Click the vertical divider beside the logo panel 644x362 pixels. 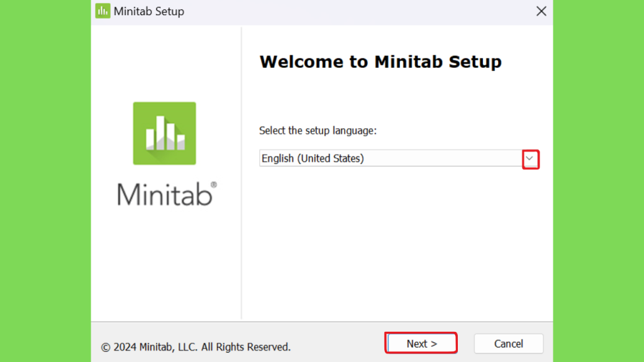pos(241,172)
